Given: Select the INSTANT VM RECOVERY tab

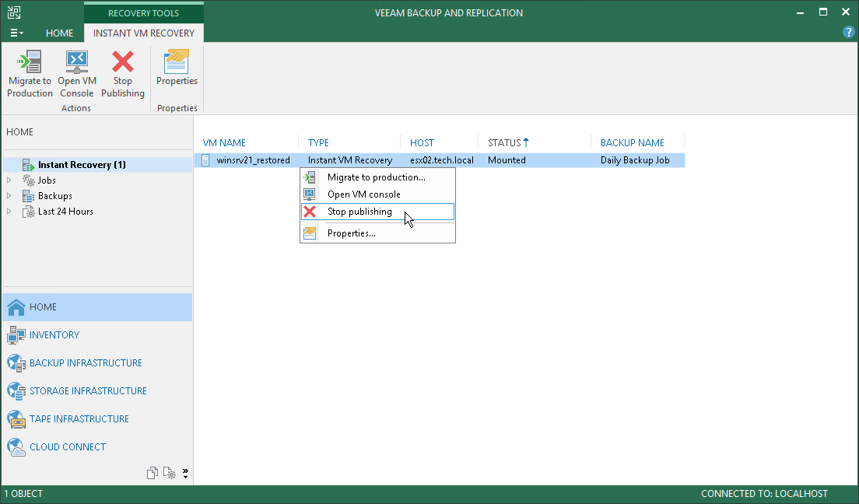Looking at the screenshot, I should [143, 33].
